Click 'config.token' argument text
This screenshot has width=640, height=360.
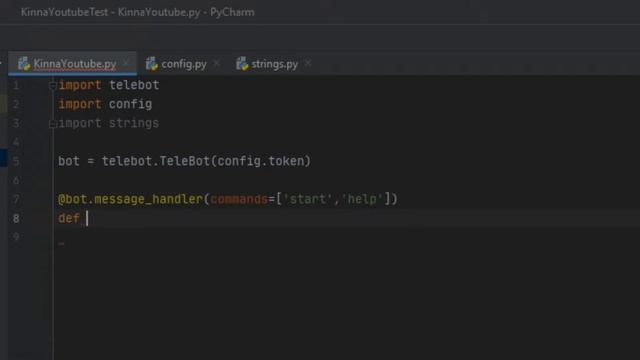pos(260,161)
